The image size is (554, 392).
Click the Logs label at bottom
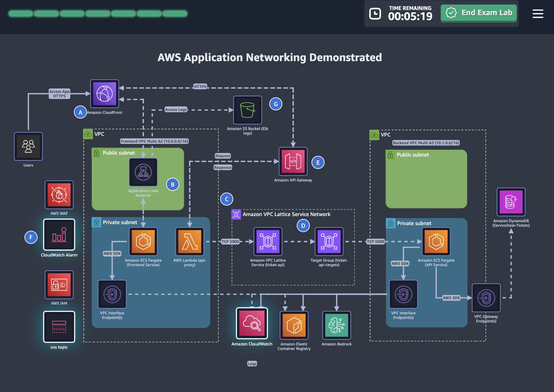click(252, 364)
